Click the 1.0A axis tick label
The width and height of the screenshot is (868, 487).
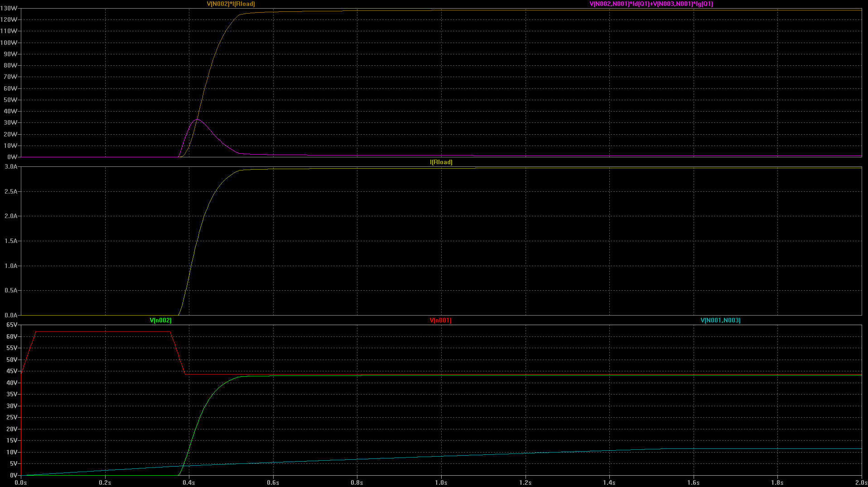pos(11,266)
